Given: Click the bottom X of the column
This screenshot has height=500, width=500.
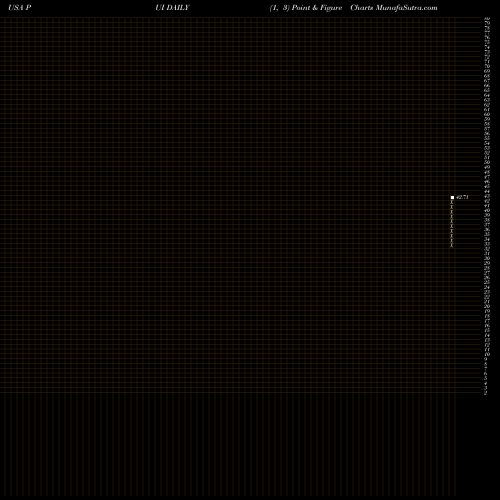Looking at the screenshot, I should click(452, 246).
